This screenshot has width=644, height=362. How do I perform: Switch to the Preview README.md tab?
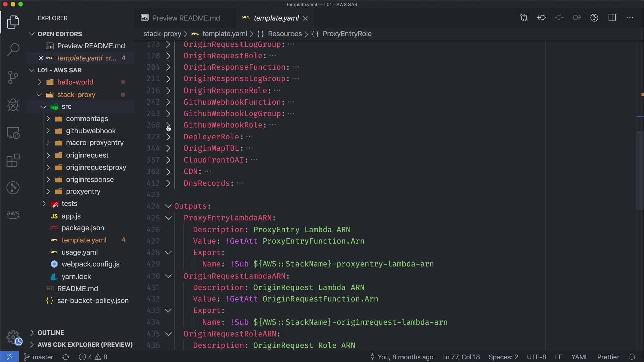pyautogui.click(x=185, y=18)
